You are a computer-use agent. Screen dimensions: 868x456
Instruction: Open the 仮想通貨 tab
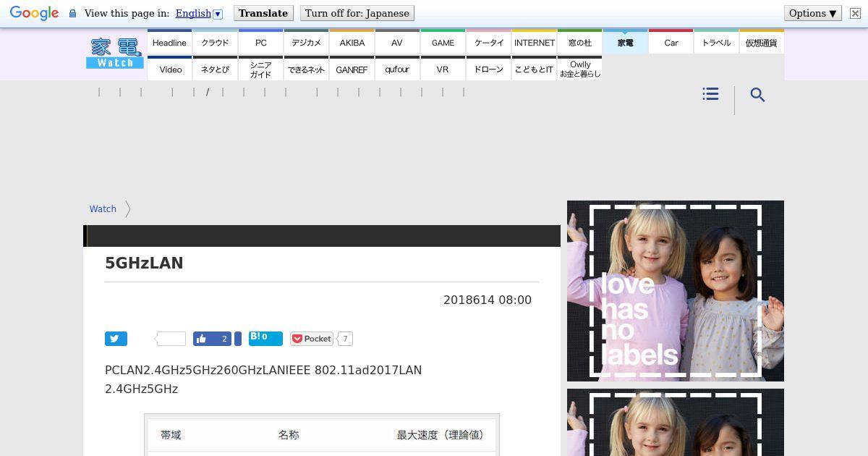click(762, 42)
